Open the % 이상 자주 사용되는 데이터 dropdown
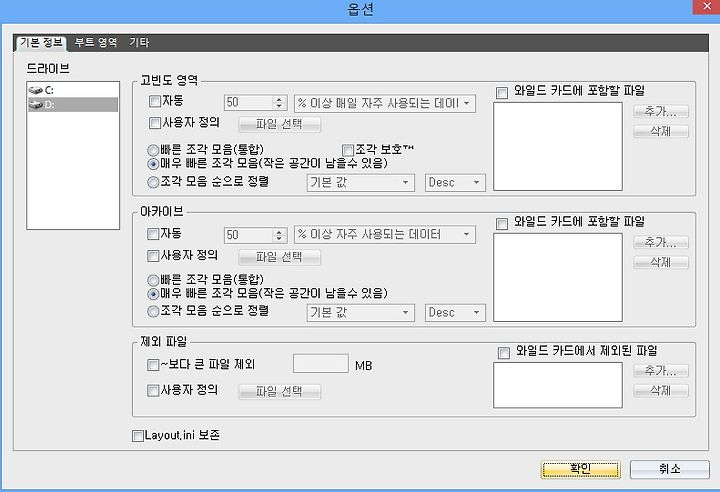The height and width of the screenshot is (492, 720). 385,235
